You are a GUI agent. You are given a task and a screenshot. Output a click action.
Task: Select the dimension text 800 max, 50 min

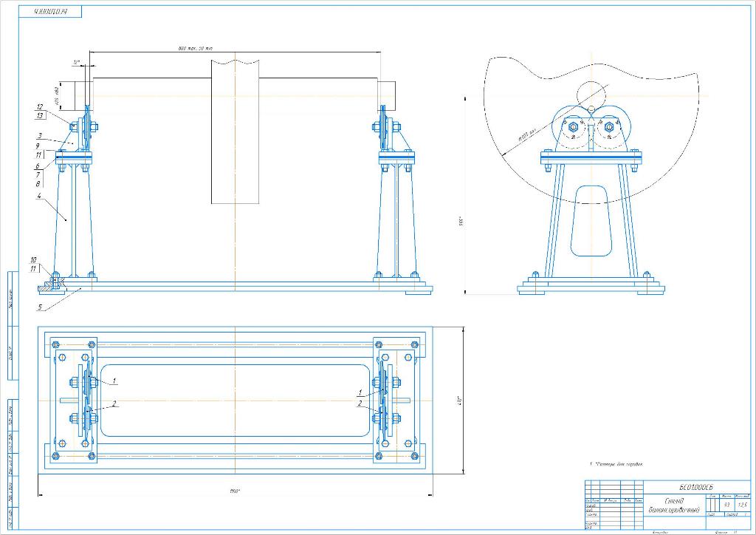pyautogui.click(x=195, y=48)
